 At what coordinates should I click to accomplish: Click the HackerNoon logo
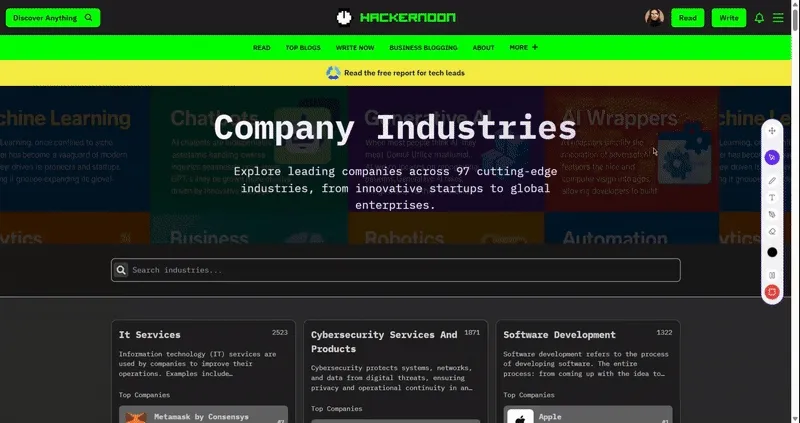point(399,17)
